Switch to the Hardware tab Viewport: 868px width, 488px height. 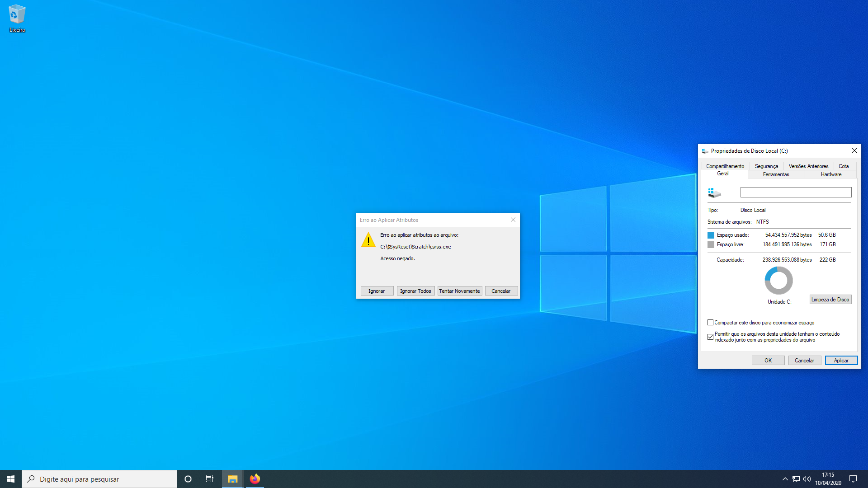coord(831,174)
